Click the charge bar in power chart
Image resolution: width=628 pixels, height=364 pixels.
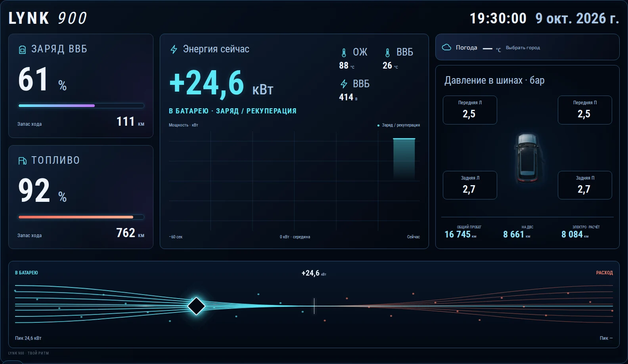(404, 159)
